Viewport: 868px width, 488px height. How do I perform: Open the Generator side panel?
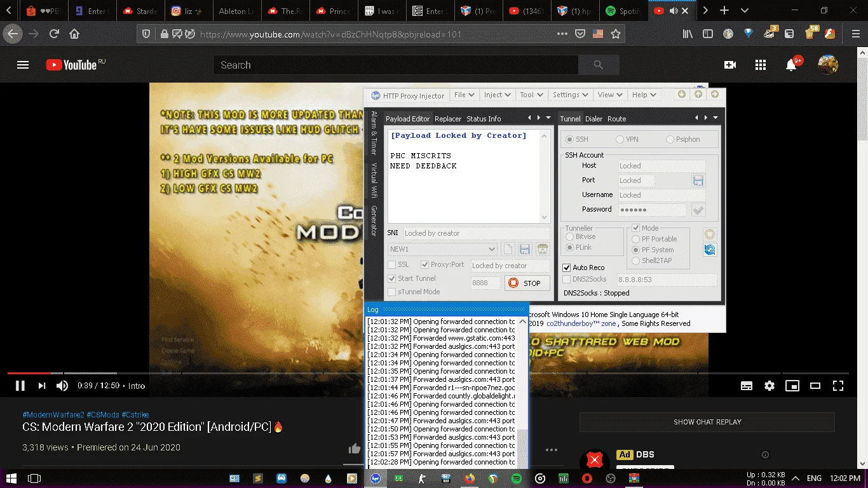374,221
